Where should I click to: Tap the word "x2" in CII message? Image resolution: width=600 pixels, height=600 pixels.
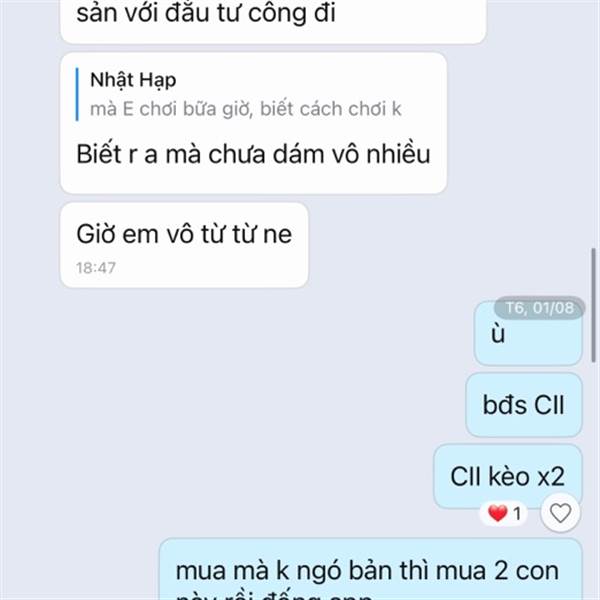551,477
